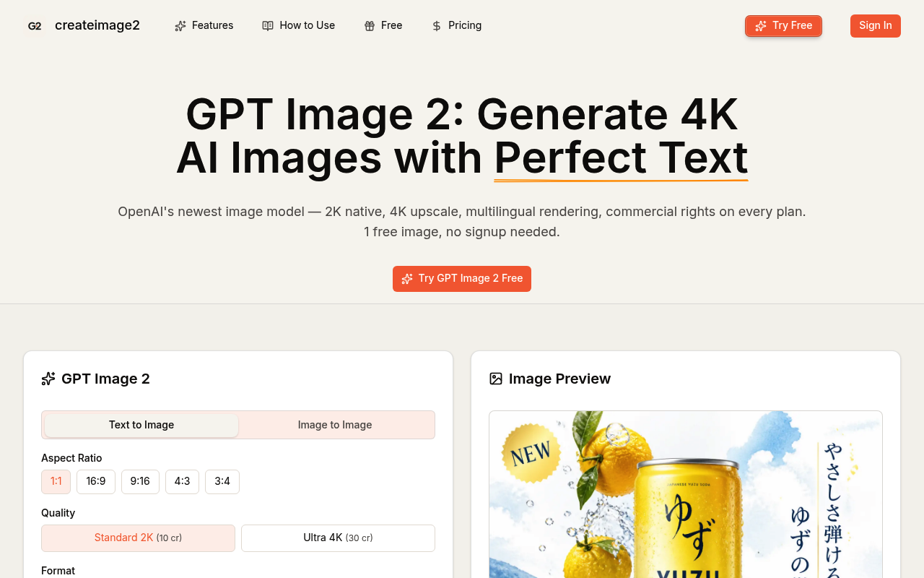Click the Quality label

coord(58,513)
